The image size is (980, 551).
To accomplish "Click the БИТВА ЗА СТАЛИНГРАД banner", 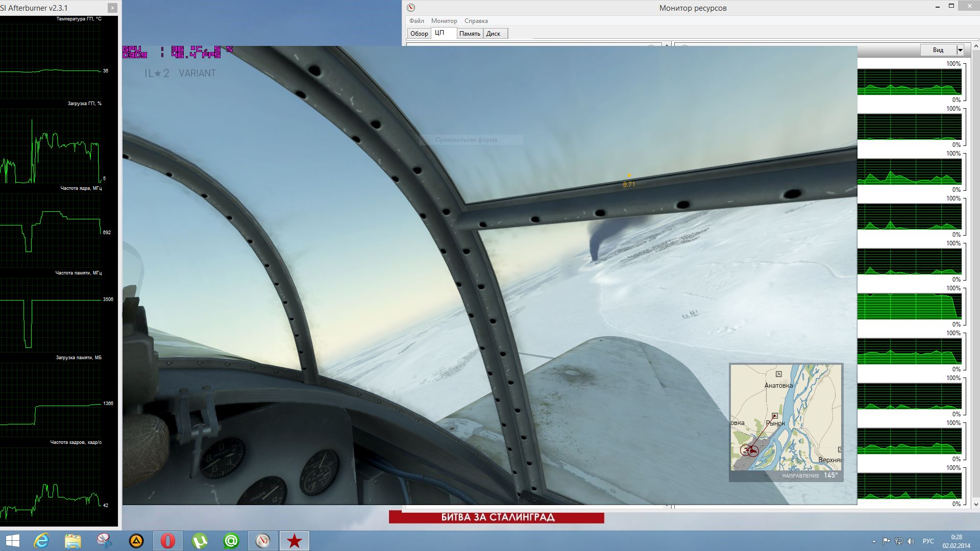I will (x=497, y=517).
